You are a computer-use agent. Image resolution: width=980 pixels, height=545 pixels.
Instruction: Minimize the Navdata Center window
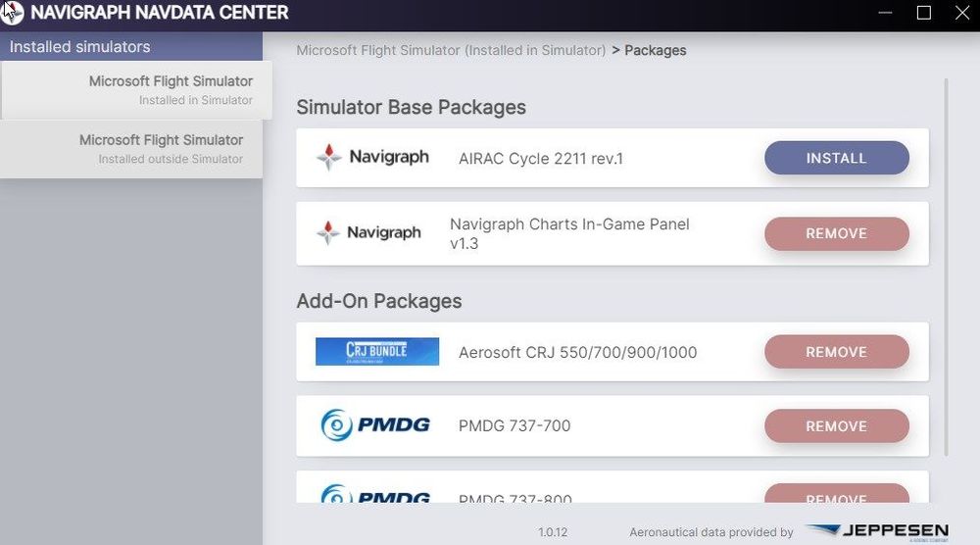886,13
